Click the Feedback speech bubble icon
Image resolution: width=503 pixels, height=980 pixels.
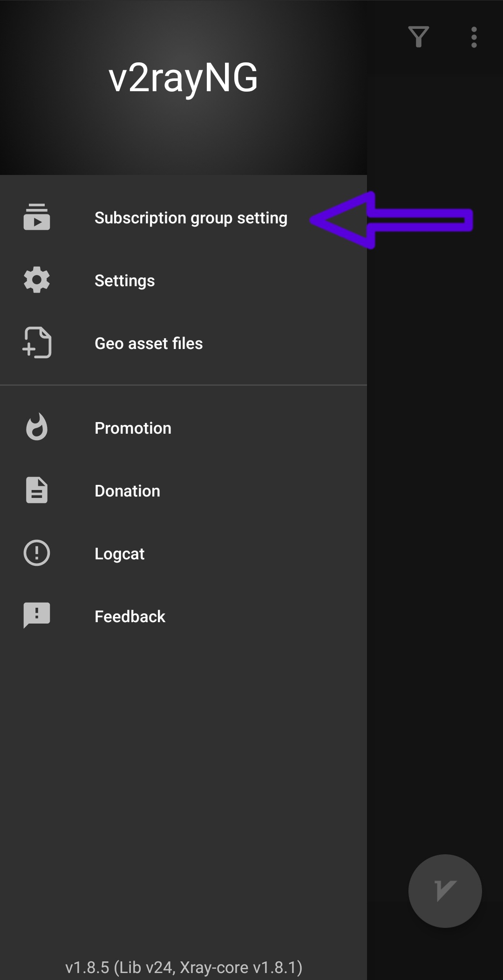37,616
